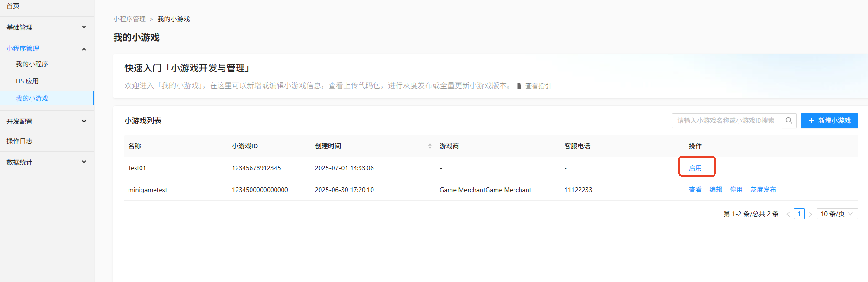Click the 新增小游戏 button
The image size is (868, 282).
point(829,121)
